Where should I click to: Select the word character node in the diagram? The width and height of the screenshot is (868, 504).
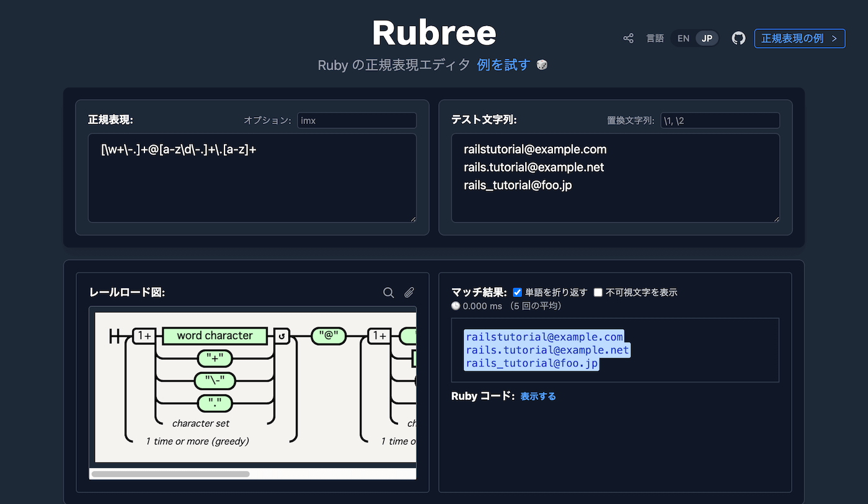(x=215, y=336)
